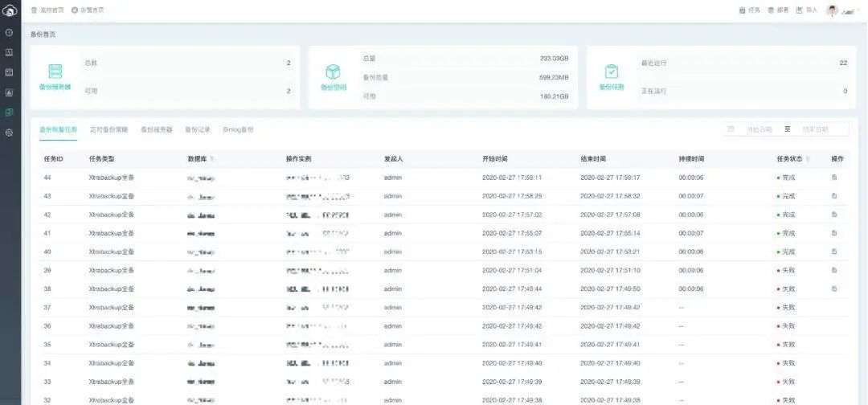Click the 备份任务 clipboard icon

click(x=611, y=71)
